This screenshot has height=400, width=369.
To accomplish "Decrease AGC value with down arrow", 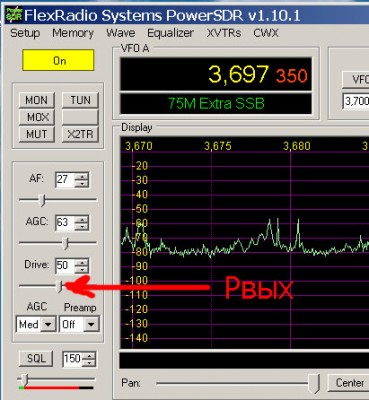I will 82,227.
